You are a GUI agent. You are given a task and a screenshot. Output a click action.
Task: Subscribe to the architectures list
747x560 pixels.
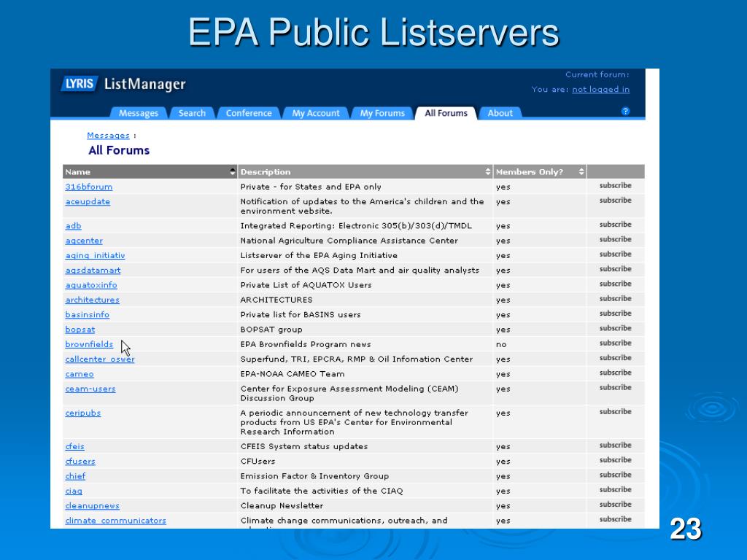616,298
